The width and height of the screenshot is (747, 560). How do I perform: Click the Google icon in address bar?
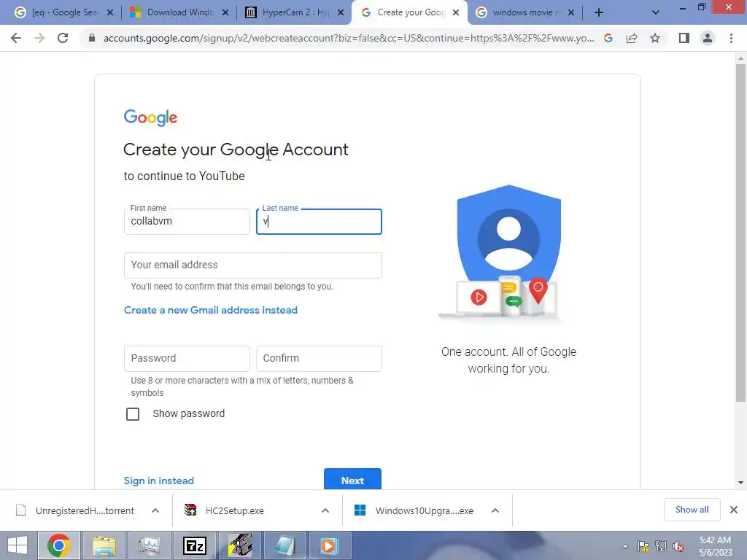click(x=608, y=38)
